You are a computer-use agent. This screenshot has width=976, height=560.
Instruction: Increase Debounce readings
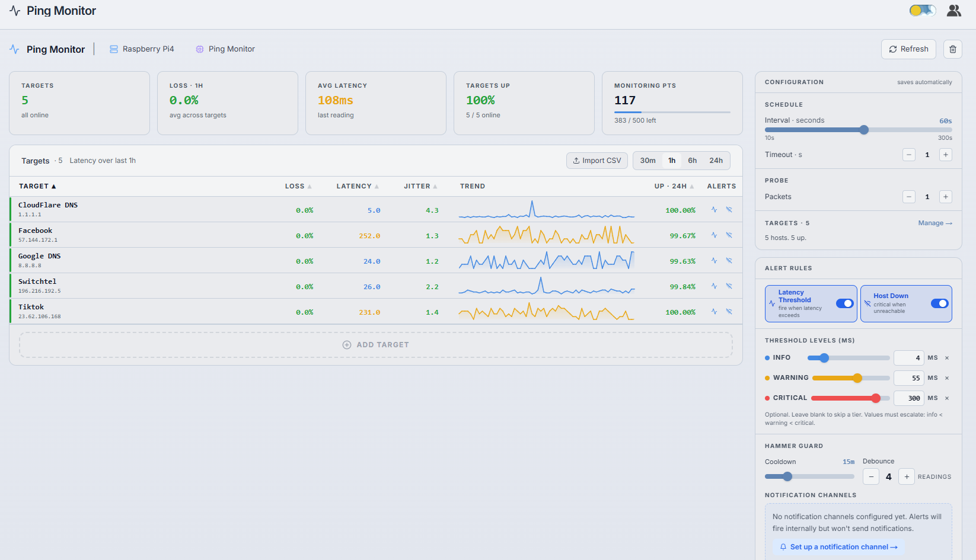[x=907, y=476]
